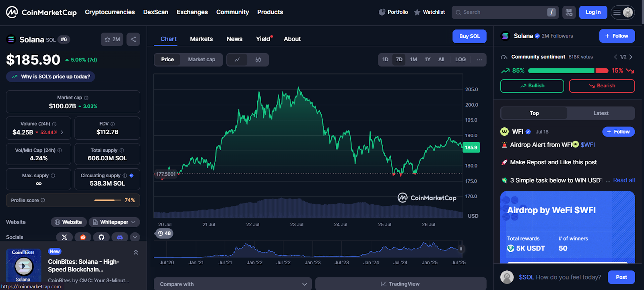Click the share icon next to Solana
Image resolution: width=644 pixels, height=290 pixels.
click(133, 39)
